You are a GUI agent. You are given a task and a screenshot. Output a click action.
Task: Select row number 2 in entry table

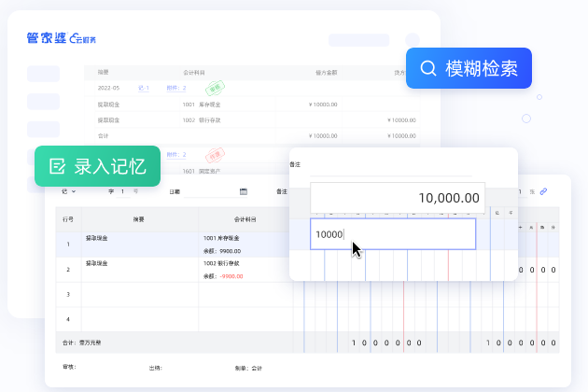coord(68,270)
